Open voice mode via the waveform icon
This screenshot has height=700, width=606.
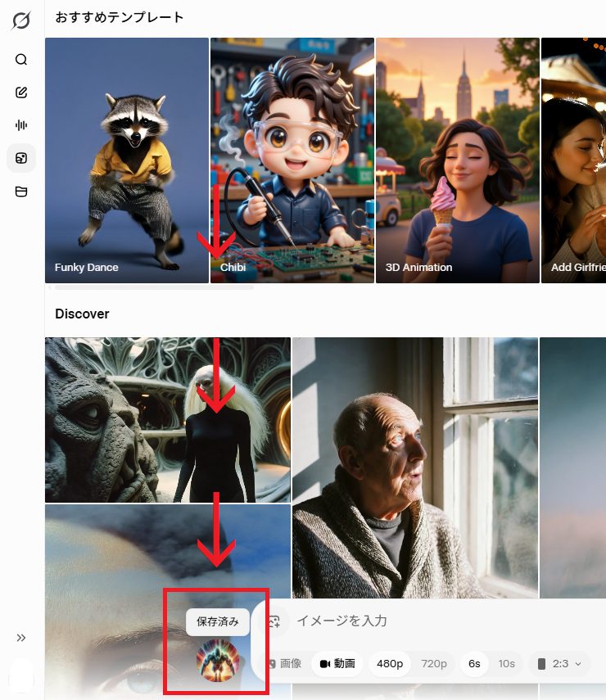tap(21, 125)
